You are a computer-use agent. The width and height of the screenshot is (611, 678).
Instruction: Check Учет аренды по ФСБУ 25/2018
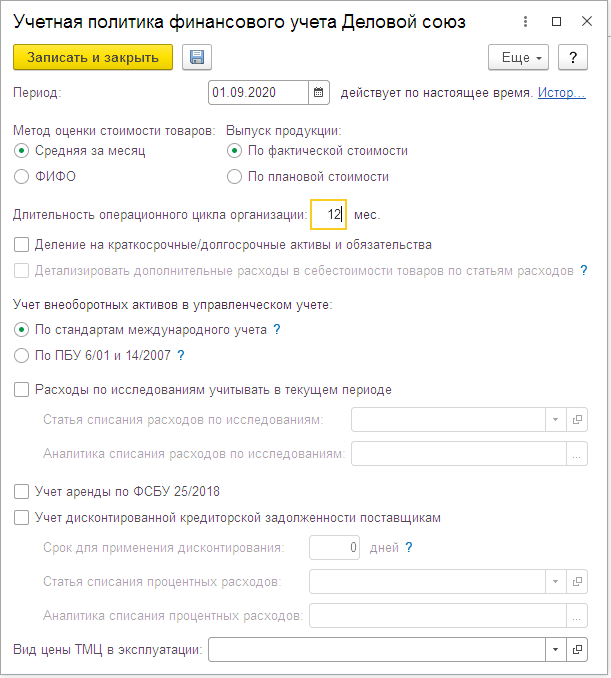click(22, 491)
